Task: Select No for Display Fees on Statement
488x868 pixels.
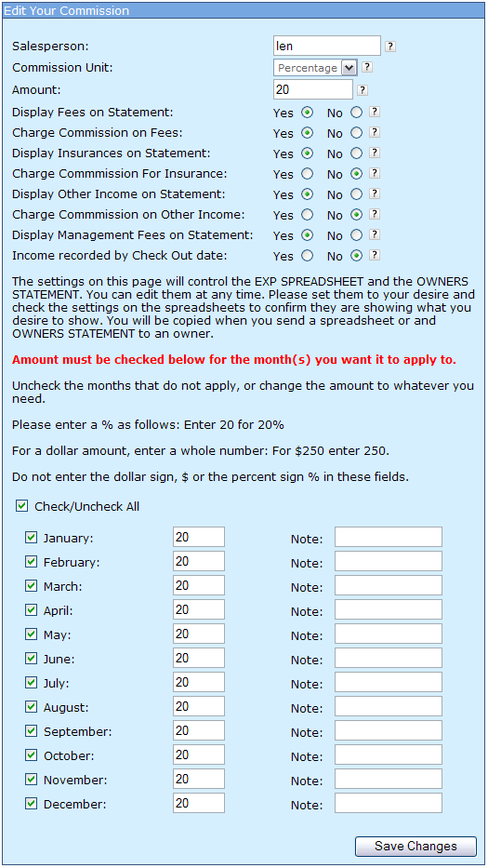Action: 357,113
